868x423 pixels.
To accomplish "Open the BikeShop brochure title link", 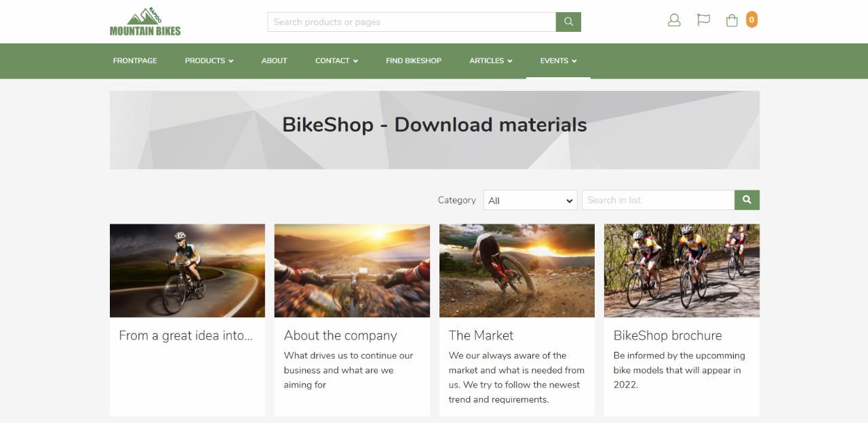I will click(667, 336).
